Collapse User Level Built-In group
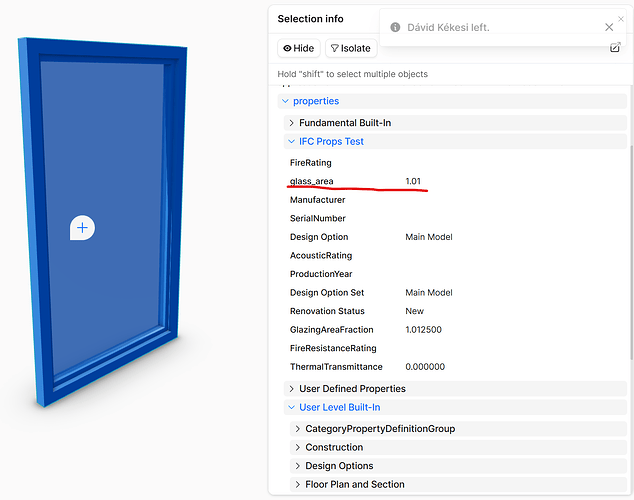This screenshot has height=500, width=634. point(455,407)
